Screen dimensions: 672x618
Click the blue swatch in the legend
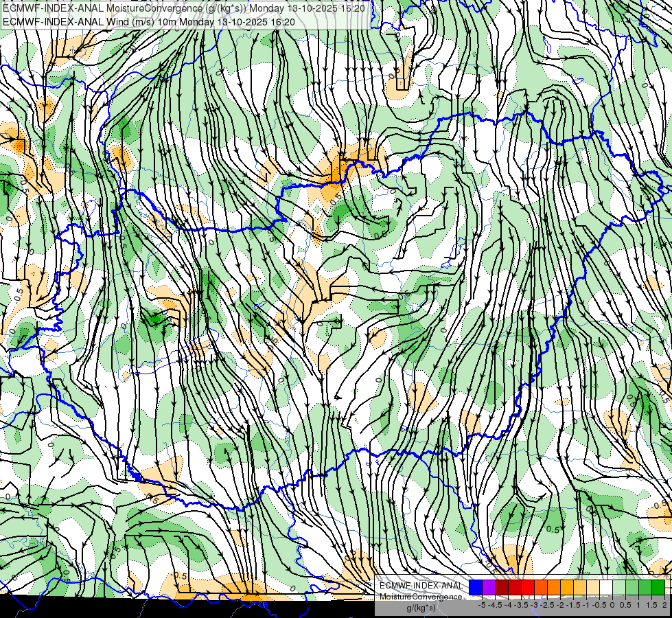coord(476,587)
